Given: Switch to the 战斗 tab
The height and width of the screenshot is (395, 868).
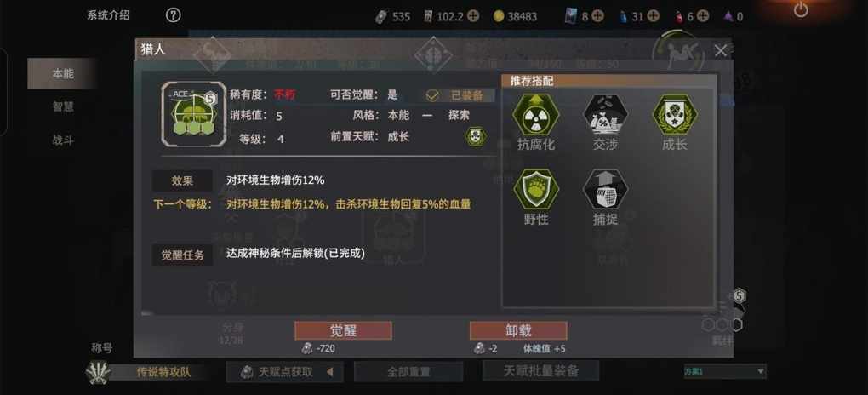Looking at the screenshot, I should (x=63, y=140).
